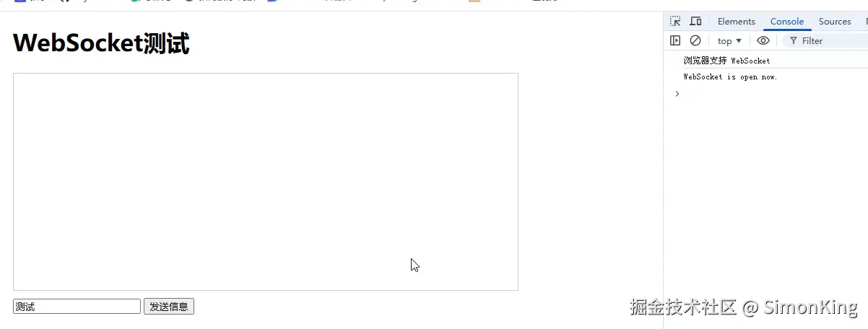This screenshot has height=329, width=868.
Task: Switch to the Elements tab
Action: pyautogui.click(x=737, y=22)
